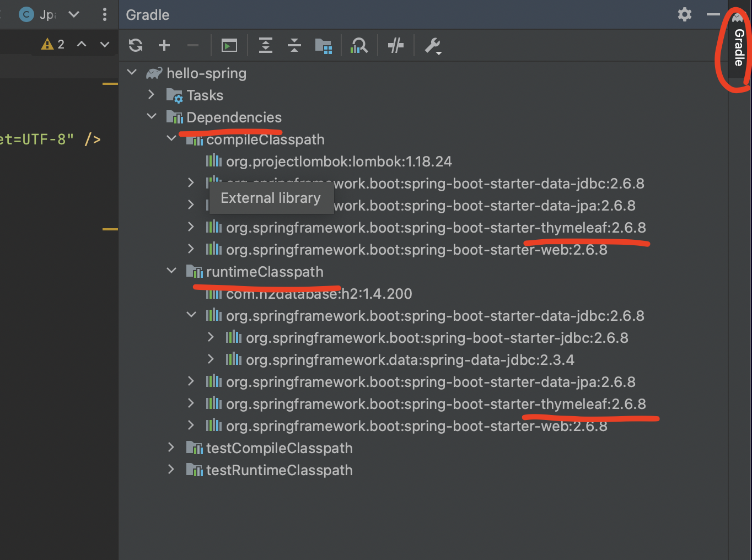
Task: Hide the Gradle tool window
Action: [x=713, y=14]
